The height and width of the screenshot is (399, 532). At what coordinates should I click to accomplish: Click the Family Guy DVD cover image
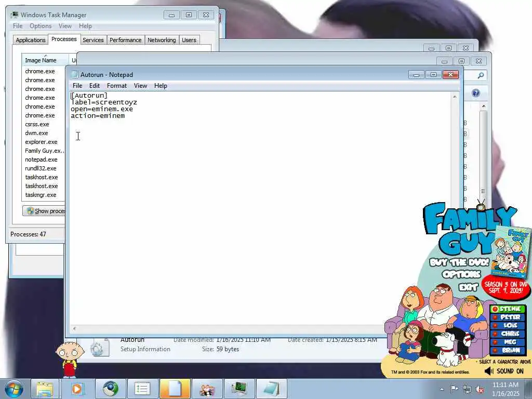[511, 253]
